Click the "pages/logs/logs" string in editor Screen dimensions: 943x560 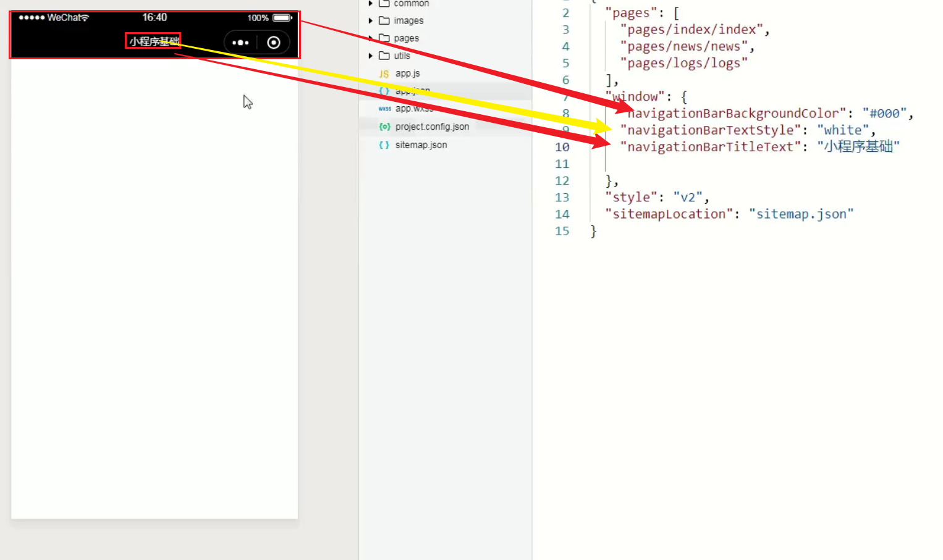[684, 63]
